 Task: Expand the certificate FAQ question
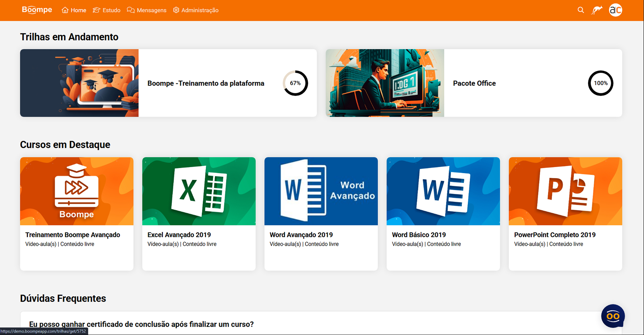point(141,324)
